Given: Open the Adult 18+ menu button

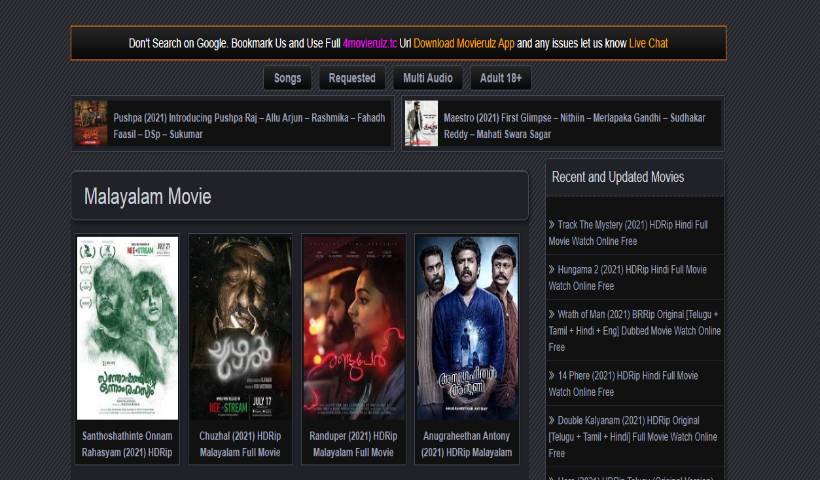Looking at the screenshot, I should (x=500, y=78).
